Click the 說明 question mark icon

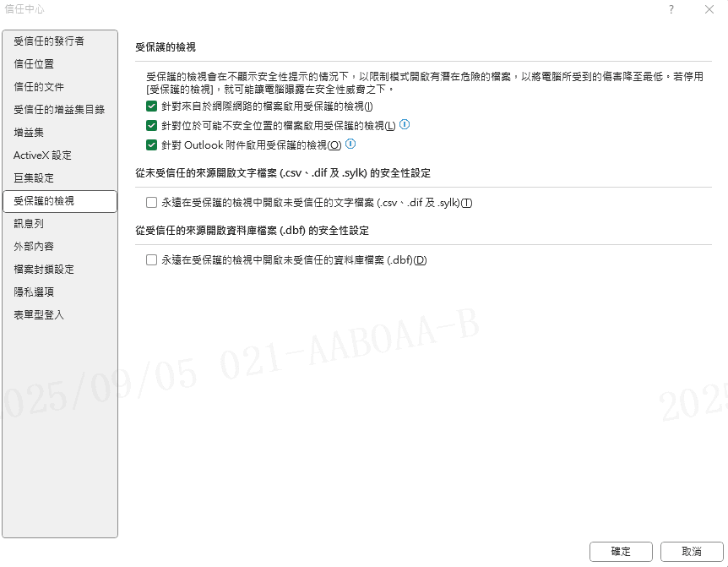(671, 8)
